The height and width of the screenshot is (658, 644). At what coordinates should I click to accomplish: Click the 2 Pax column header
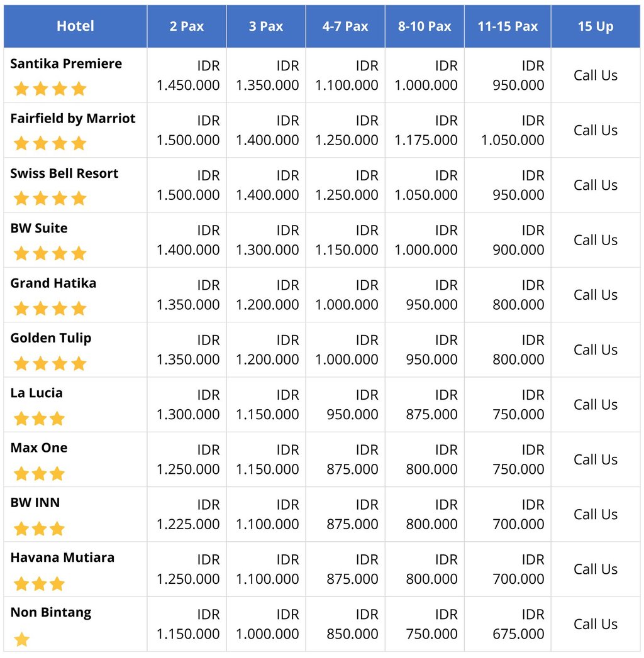pos(187,26)
